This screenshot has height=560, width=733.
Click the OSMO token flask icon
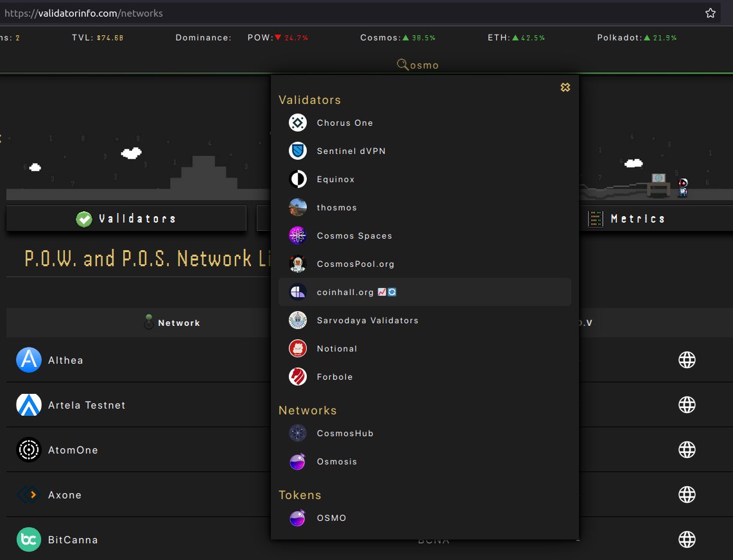click(x=298, y=518)
